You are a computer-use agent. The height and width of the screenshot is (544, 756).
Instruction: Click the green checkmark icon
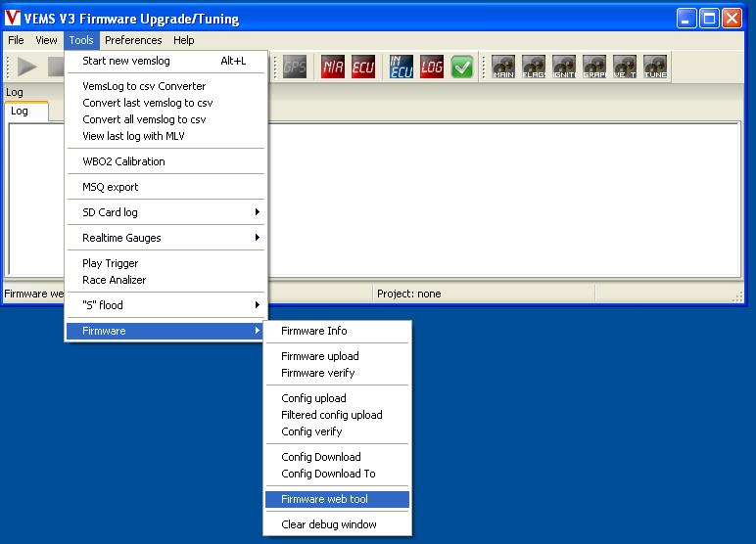462,67
